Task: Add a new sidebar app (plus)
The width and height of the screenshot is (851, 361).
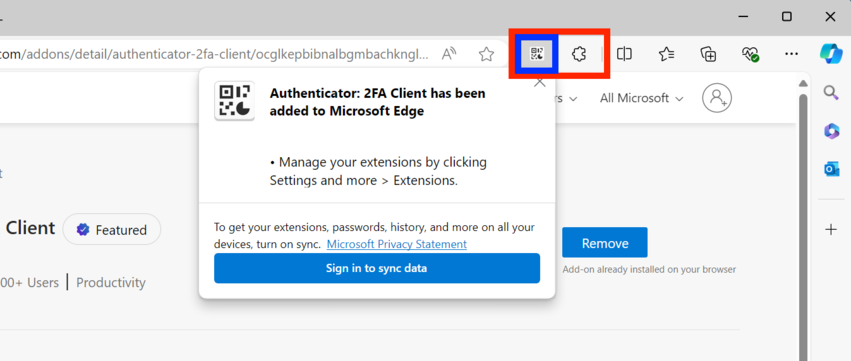Action: (x=831, y=230)
